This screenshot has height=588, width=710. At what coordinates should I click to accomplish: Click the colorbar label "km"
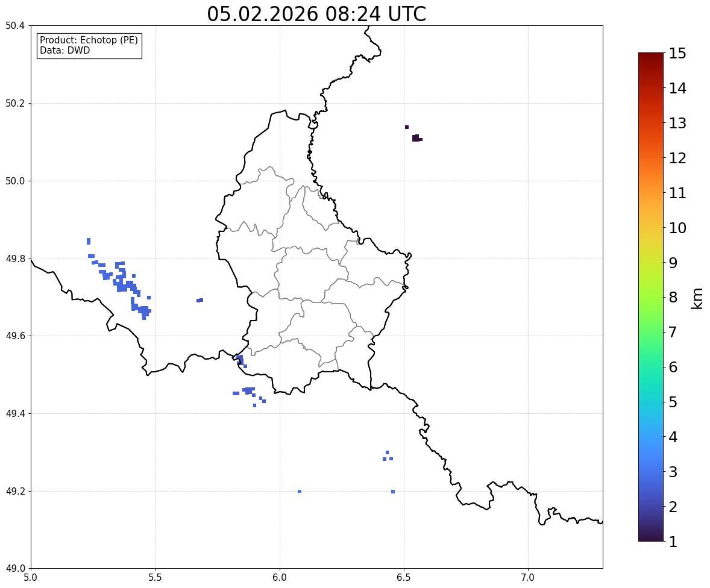click(x=697, y=298)
